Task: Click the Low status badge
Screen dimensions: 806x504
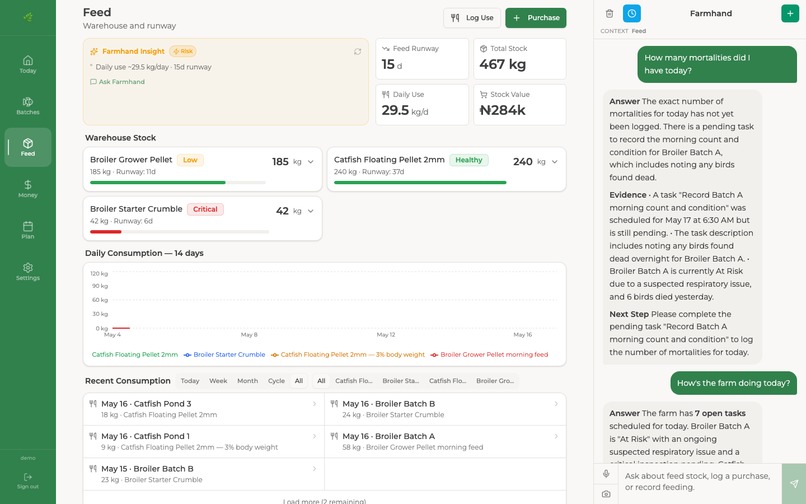Action: tap(190, 160)
